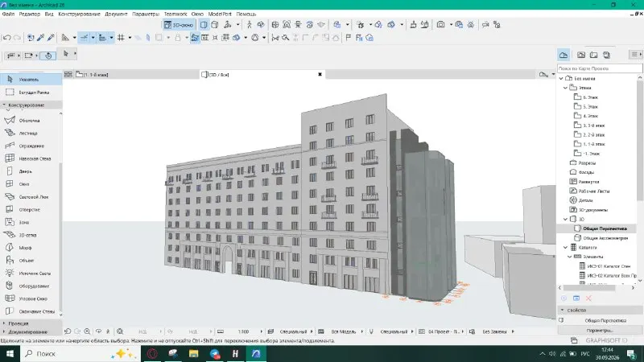Screen dimensions: 644x362
Task: Click the walking figure explore icon
Action: click(249, 25)
